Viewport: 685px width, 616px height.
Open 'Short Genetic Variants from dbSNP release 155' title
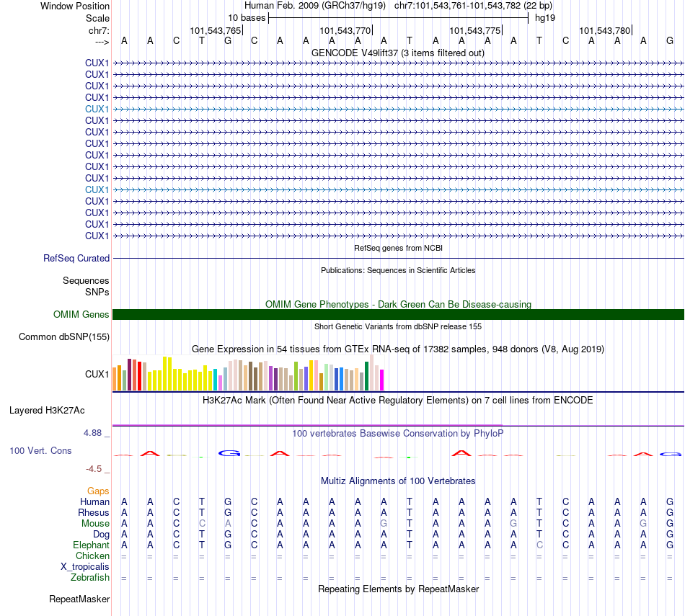click(398, 326)
